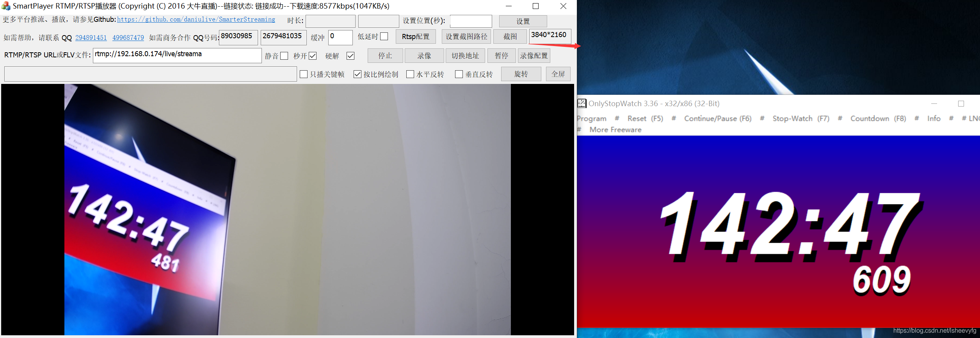Image resolution: width=980 pixels, height=338 pixels.
Task: Enable the 只播关键帧 keyframes-only checkbox
Action: (x=304, y=74)
